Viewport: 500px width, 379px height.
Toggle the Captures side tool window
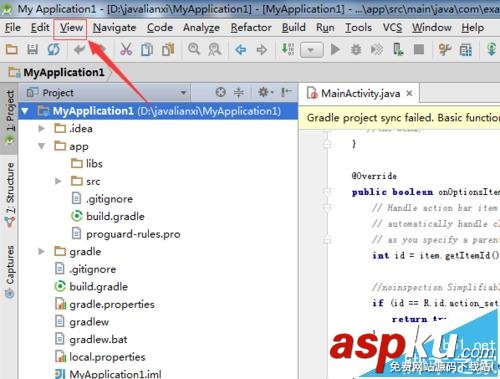pos(10,271)
